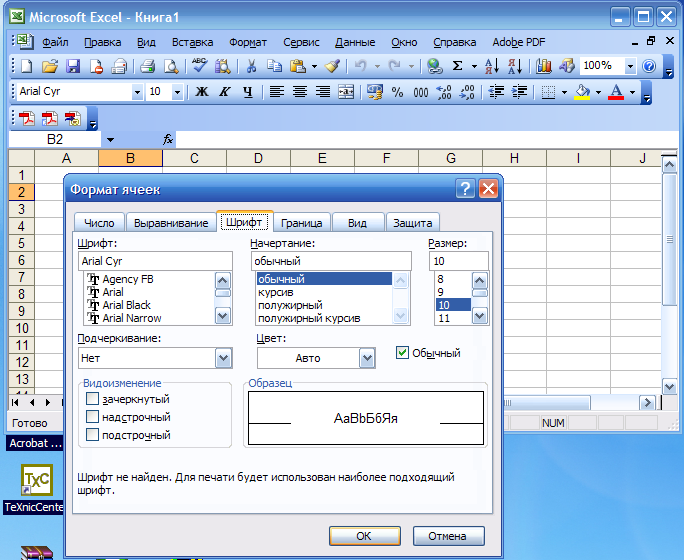Switch to Граница tab

[301, 223]
